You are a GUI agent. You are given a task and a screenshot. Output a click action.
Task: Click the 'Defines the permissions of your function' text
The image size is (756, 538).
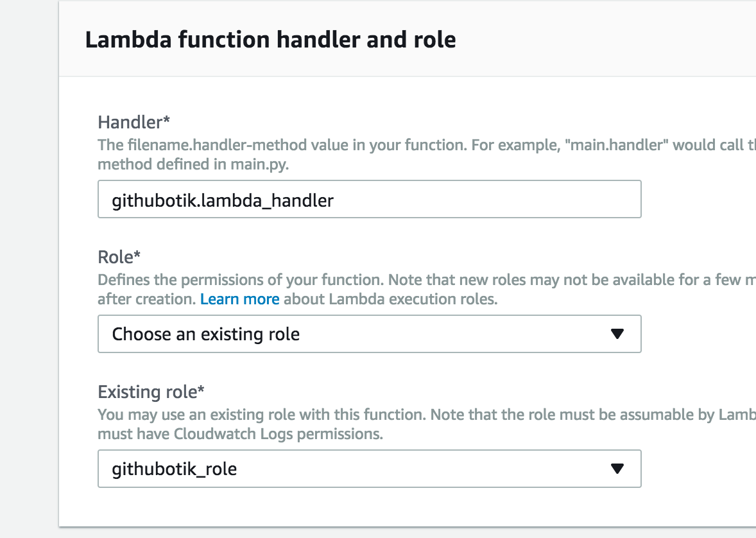(x=241, y=280)
